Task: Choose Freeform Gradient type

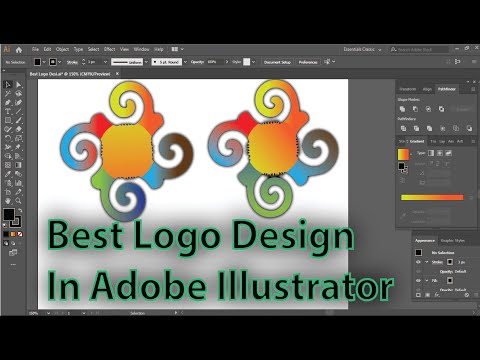Action: [x=448, y=153]
